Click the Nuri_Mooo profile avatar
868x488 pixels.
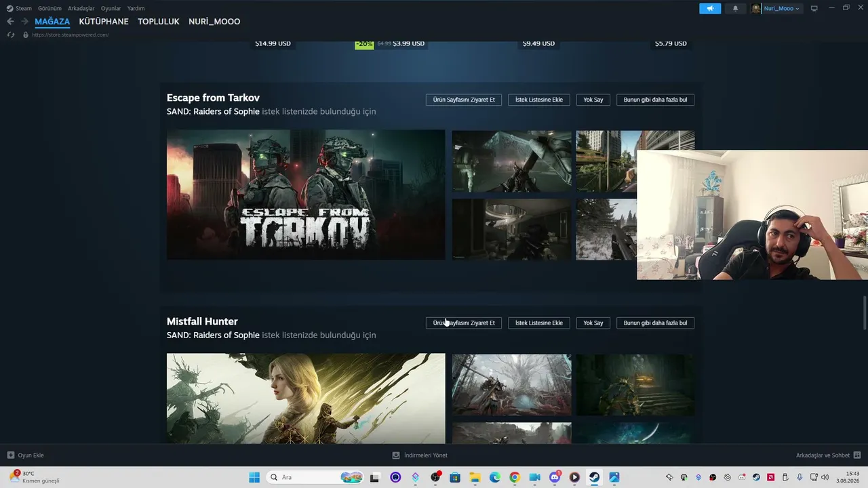pyautogui.click(x=756, y=8)
